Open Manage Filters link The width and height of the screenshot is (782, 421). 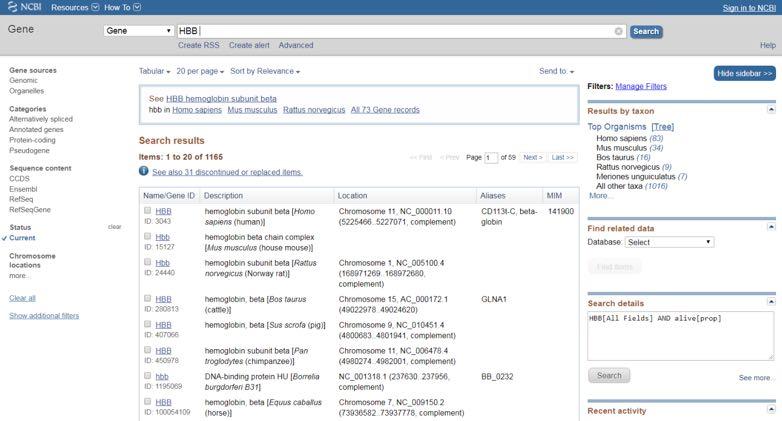[641, 86]
